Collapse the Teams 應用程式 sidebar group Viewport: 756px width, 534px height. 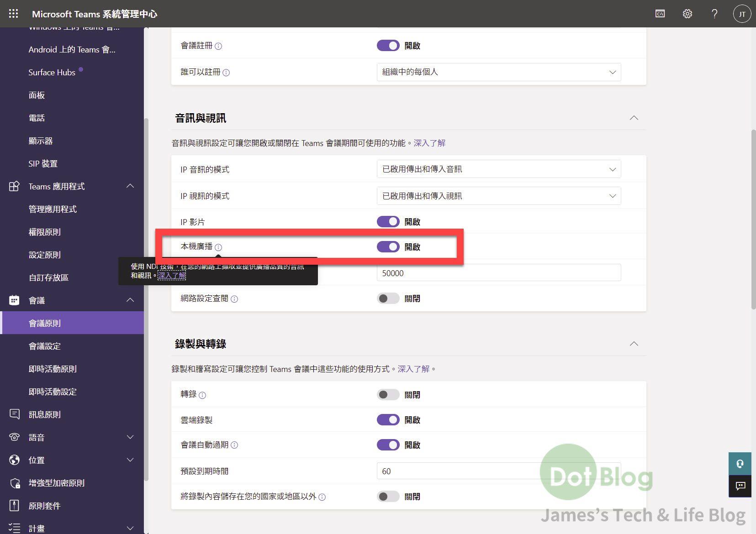[130, 186]
